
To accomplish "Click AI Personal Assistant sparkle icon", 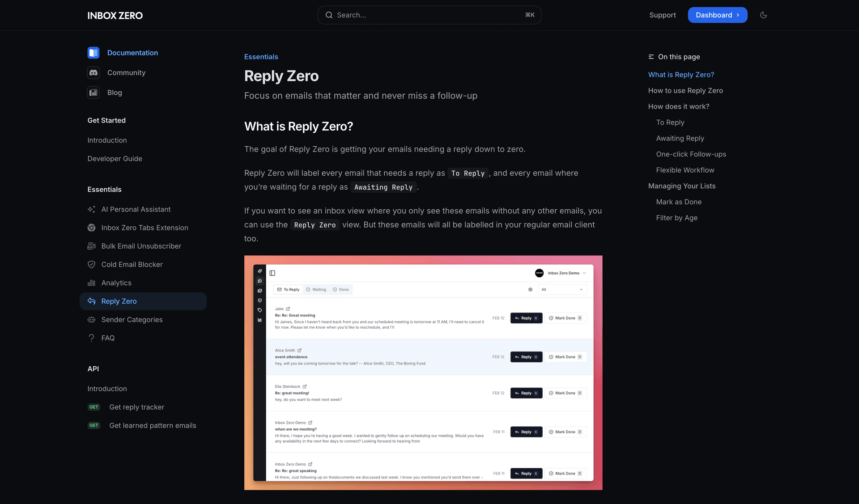I will click(92, 209).
